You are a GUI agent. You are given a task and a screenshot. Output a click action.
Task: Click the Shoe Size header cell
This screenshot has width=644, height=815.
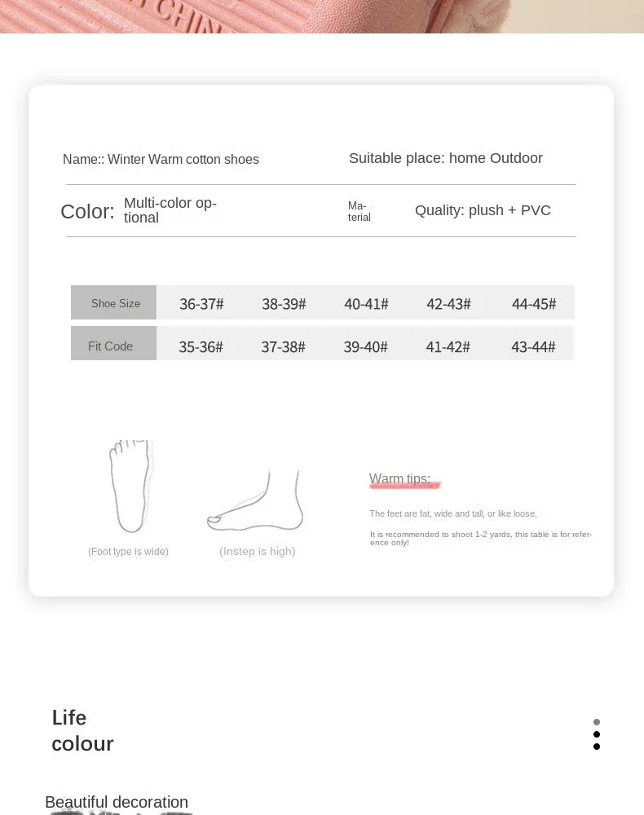pyautogui.click(x=114, y=302)
